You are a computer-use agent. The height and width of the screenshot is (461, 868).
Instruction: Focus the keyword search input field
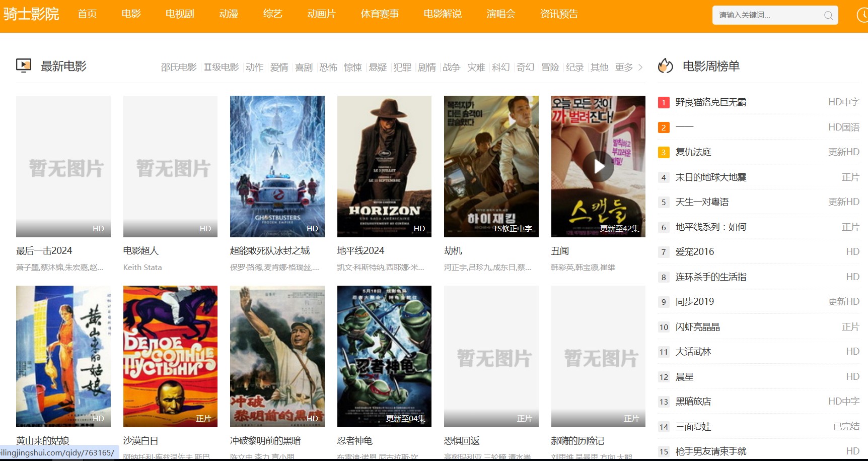coord(768,15)
